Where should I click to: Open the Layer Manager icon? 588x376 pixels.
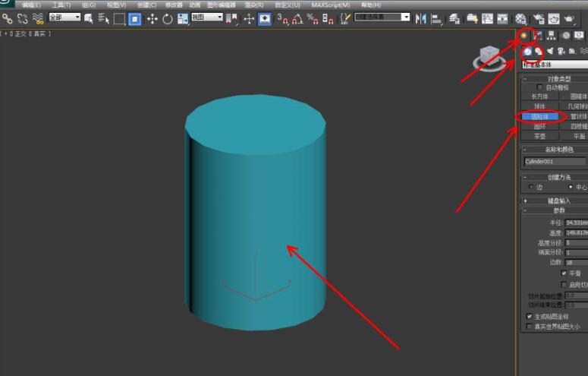[x=454, y=19]
